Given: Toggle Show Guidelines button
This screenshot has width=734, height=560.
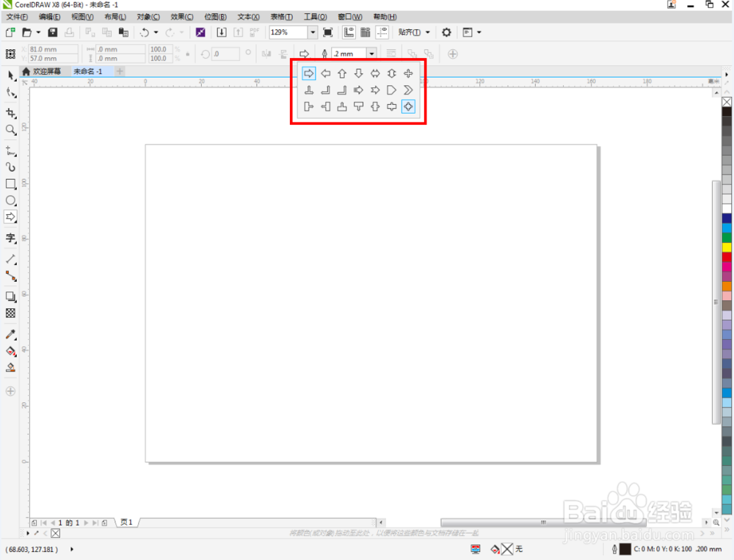Looking at the screenshot, I should point(382,32).
